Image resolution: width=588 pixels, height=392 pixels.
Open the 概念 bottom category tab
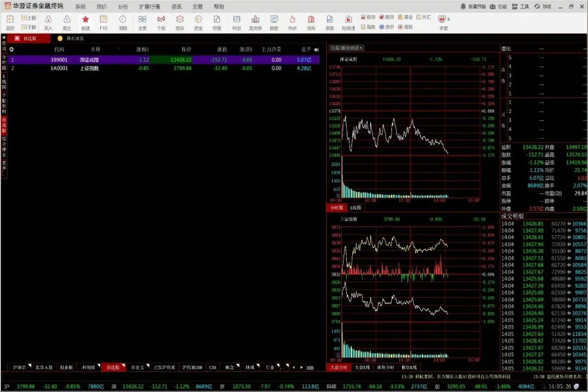point(230,367)
